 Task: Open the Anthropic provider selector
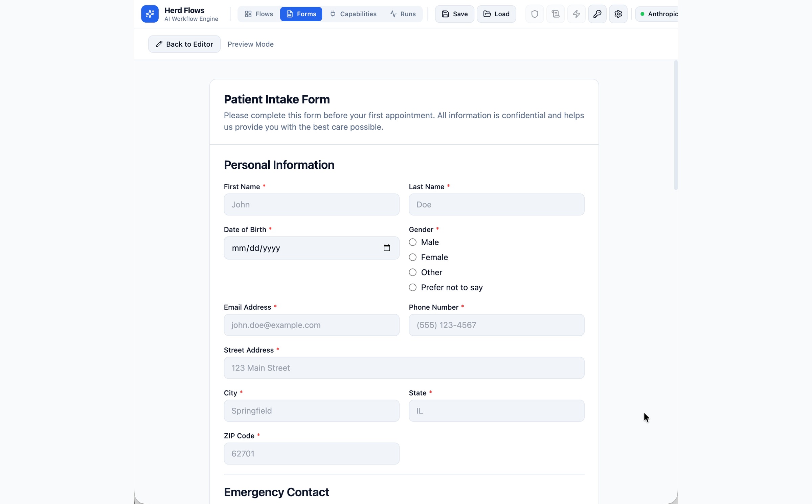point(656,14)
